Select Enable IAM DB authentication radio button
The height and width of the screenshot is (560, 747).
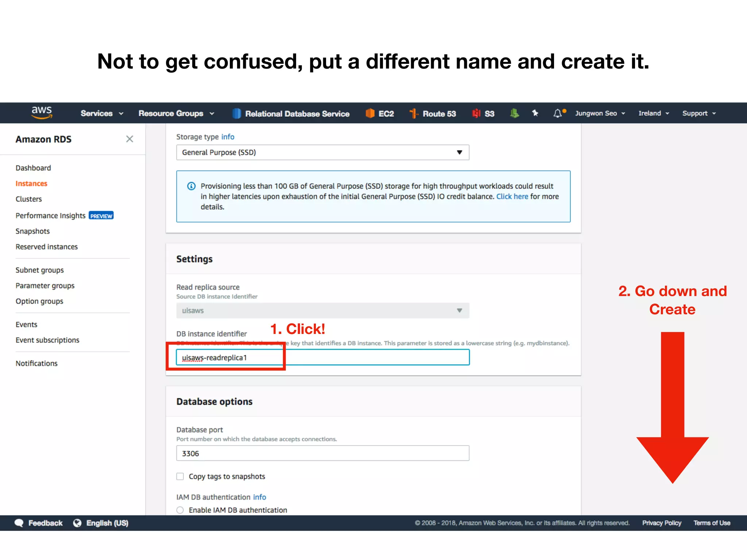tap(180, 510)
